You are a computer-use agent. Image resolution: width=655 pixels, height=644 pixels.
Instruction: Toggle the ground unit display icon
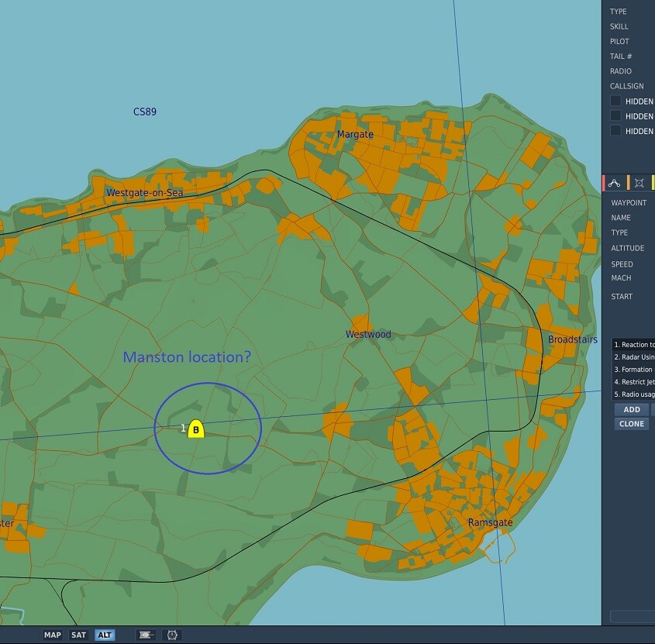click(x=146, y=635)
